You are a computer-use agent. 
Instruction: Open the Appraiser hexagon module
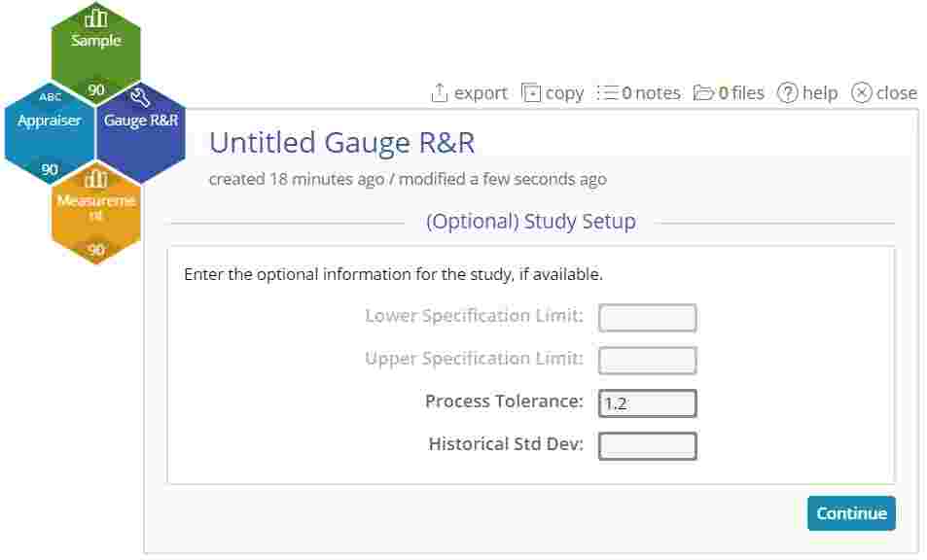pyautogui.click(x=49, y=120)
